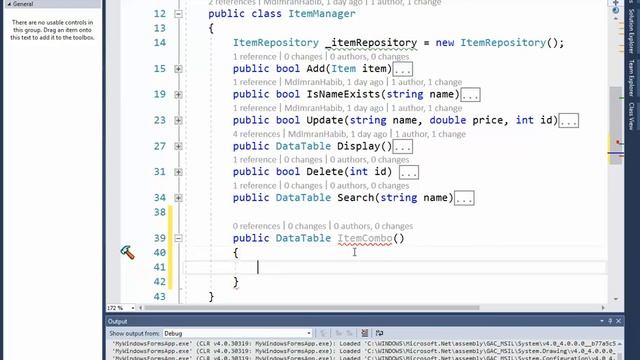Click the _itemRepository field name
Viewport: 640px width, 360px height.
371,43
